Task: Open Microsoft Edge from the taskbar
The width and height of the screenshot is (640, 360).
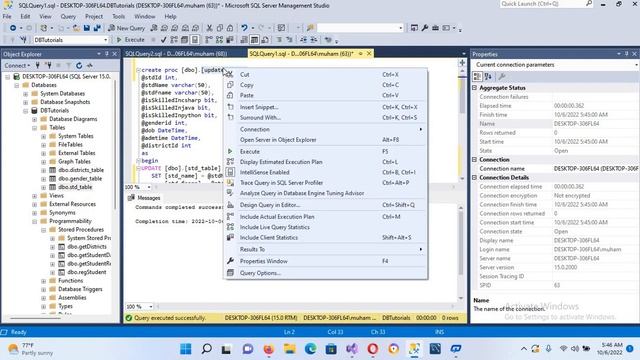Action: pos(310,349)
